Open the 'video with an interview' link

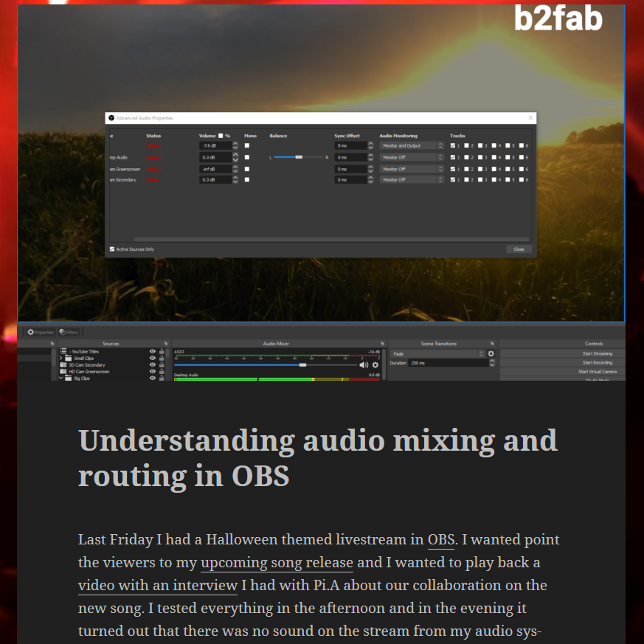click(x=158, y=585)
